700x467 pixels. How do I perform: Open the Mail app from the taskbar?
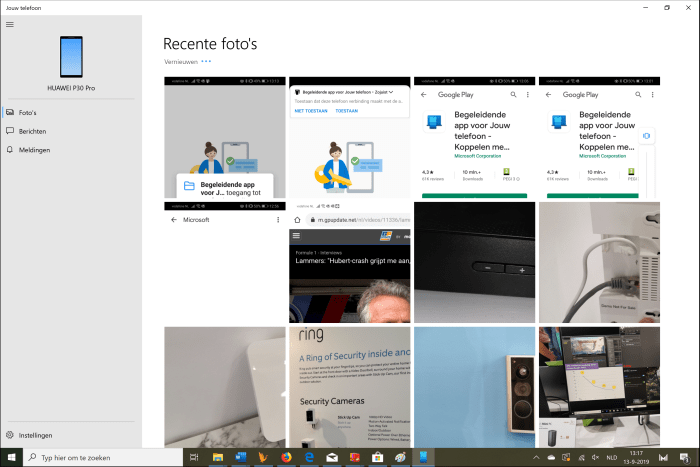pyautogui.click(x=332, y=458)
